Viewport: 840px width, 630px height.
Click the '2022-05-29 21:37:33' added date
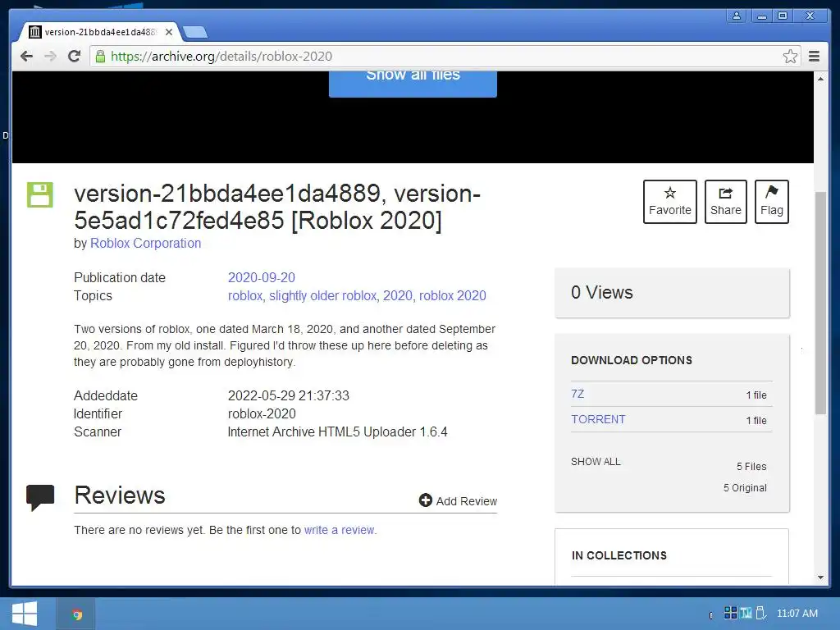288,395
